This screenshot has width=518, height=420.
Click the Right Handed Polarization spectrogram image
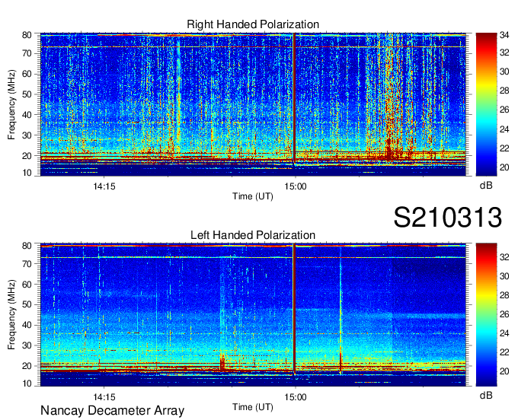point(253,104)
